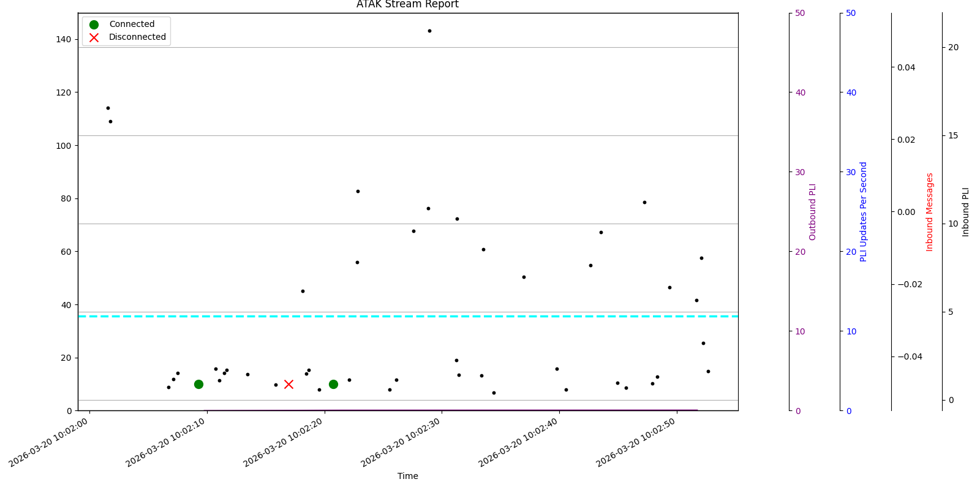Click the purple "Outbound PLI" axis label
The height and width of the screenshot is (490, 980).
pyautogui.click(x=813, y=211)
